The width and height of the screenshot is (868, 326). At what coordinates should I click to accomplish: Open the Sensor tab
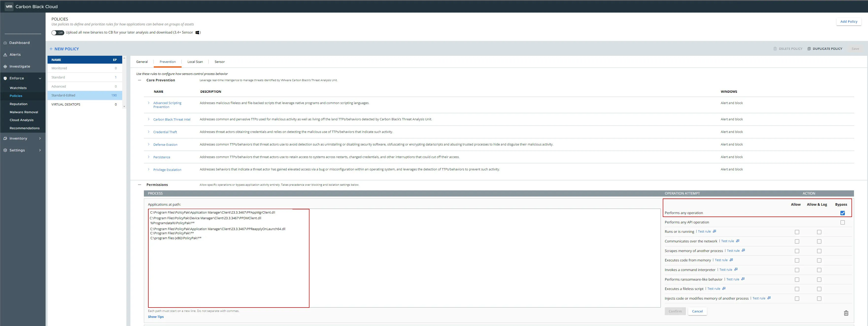pos(219,62)
